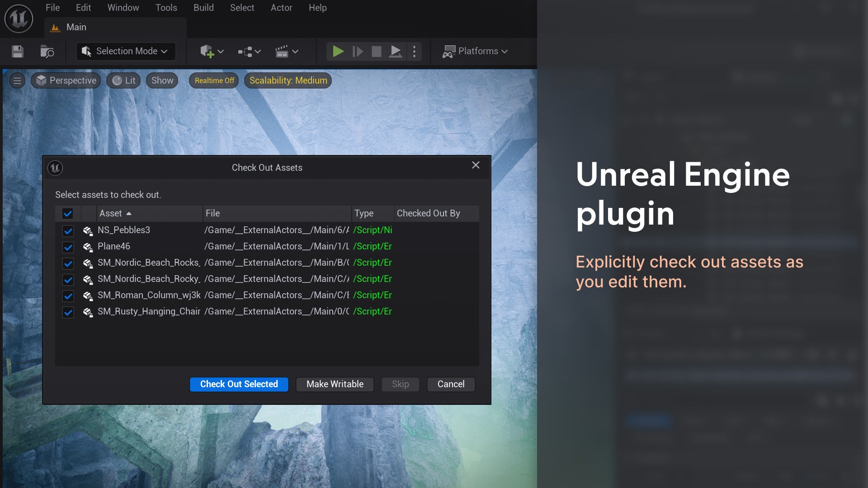Image resolution: width=868 pixels, height=488 pixels.
Task: Click the Check Out Selected button
Action: click(239, 385)
